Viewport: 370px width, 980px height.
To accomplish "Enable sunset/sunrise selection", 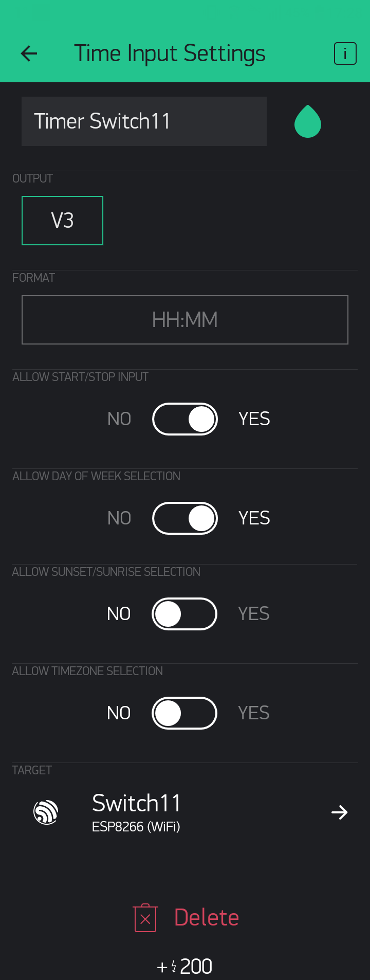I will pyautogui.click(x=184, y=613).
